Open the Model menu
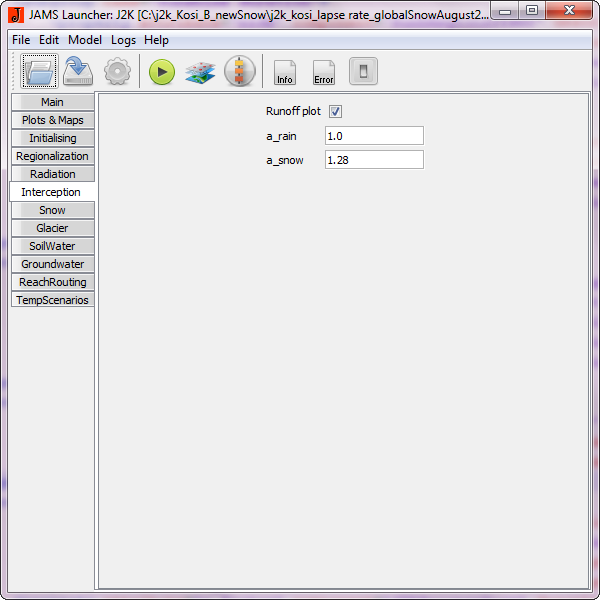 (x=85, y=40)
